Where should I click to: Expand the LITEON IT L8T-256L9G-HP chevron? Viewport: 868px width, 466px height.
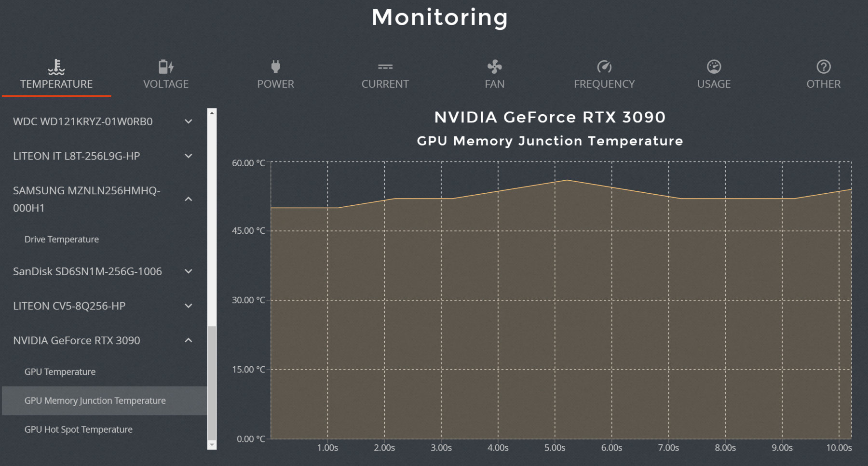189,156
